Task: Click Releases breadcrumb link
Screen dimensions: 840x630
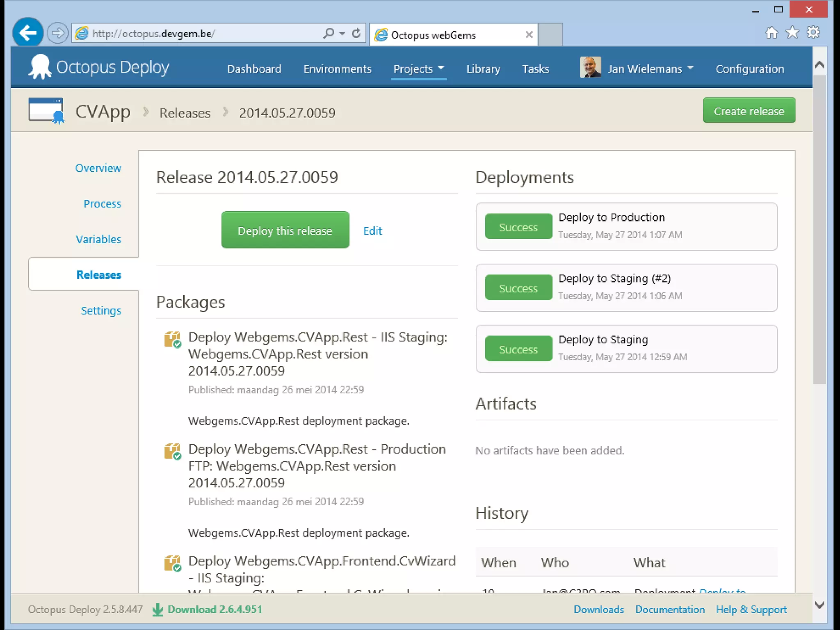Action: tap(185, 113)
